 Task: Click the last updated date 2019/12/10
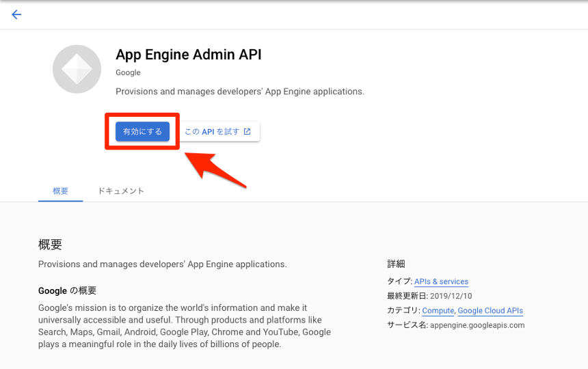451,296
